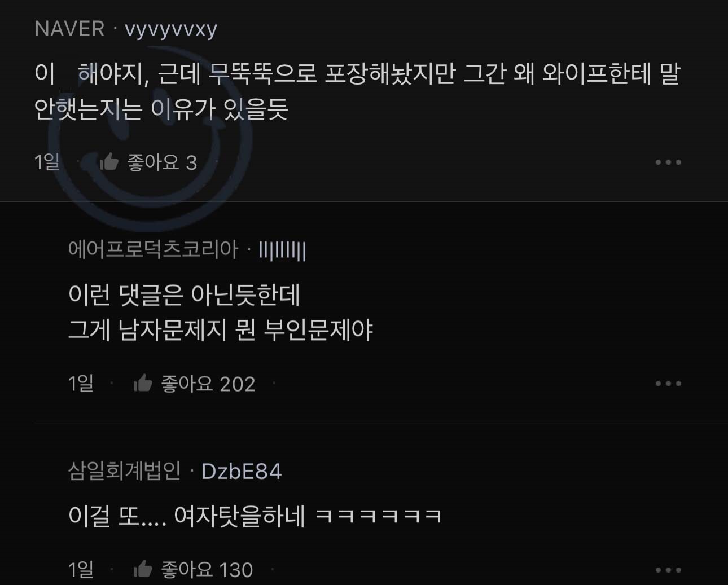Select the reply text 이런 댓글은 아닌듯한데

pyautogui.click(x=184, y=294)
